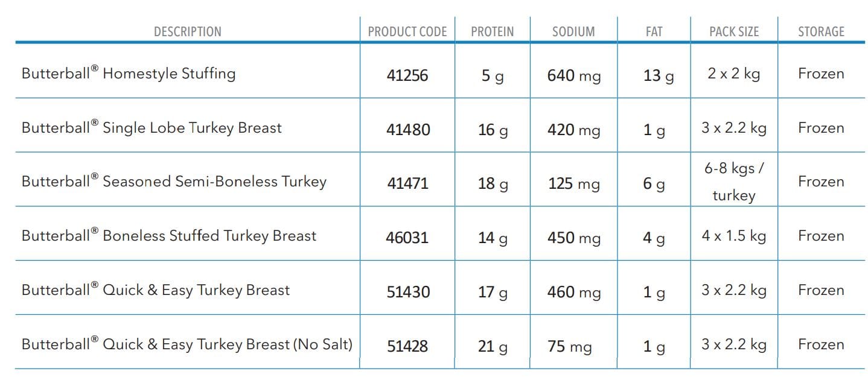Click Butterball Boneless Stuffed Turkey Breast
Screen dimensions: 868x377
coord(169,236)
